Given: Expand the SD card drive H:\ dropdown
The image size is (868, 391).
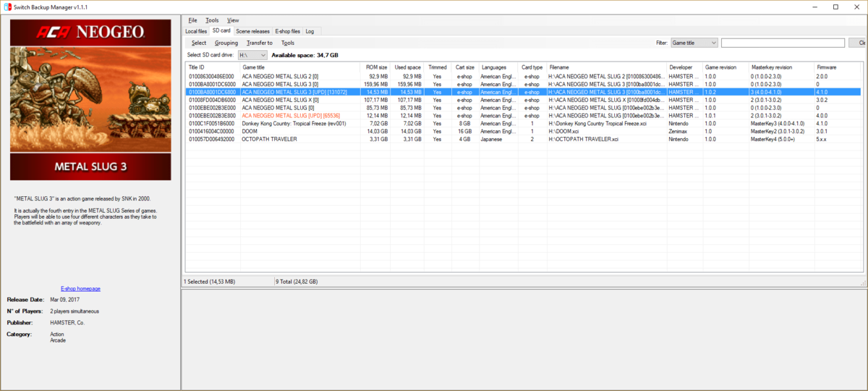Looking at the screenshot, I should 252,55.
